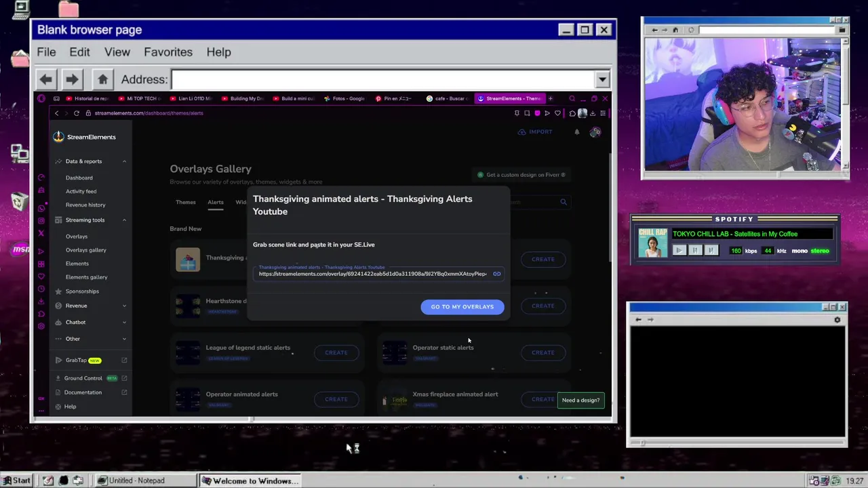This screenshot has height=488, width=868.
Task: Open Ground Control external link
Action: (124, 378)
